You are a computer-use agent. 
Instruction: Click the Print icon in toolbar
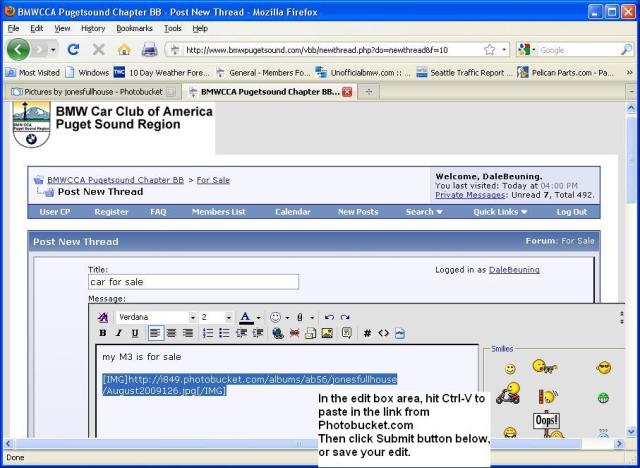[x=149, y=50]
